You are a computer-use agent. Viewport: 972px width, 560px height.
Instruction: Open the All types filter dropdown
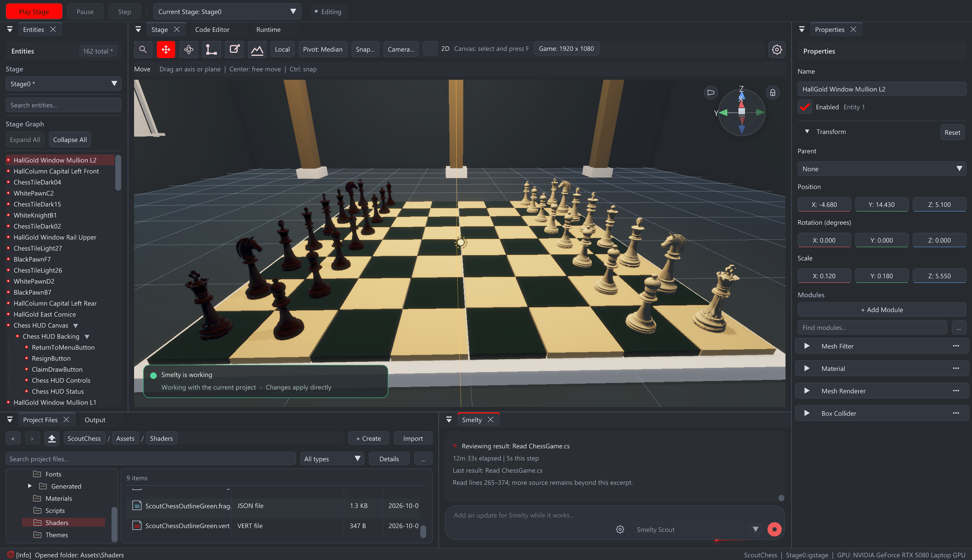(x=332, y=459)
